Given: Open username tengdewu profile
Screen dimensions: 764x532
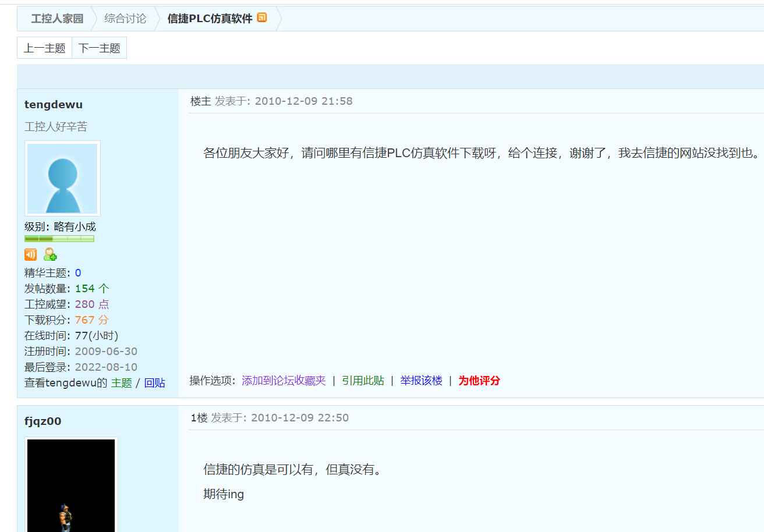Looking at the screenshot, I should [54, 105].
